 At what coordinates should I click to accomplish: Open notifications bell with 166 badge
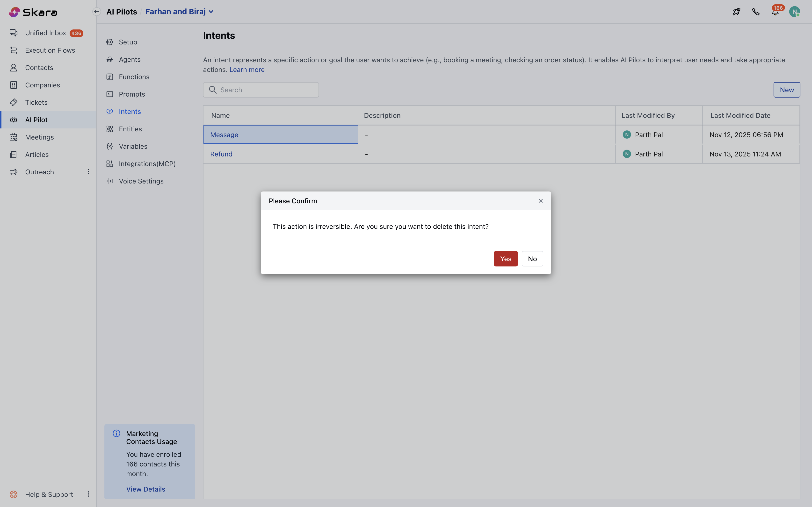pyautogui.click(x=775, y=12)
